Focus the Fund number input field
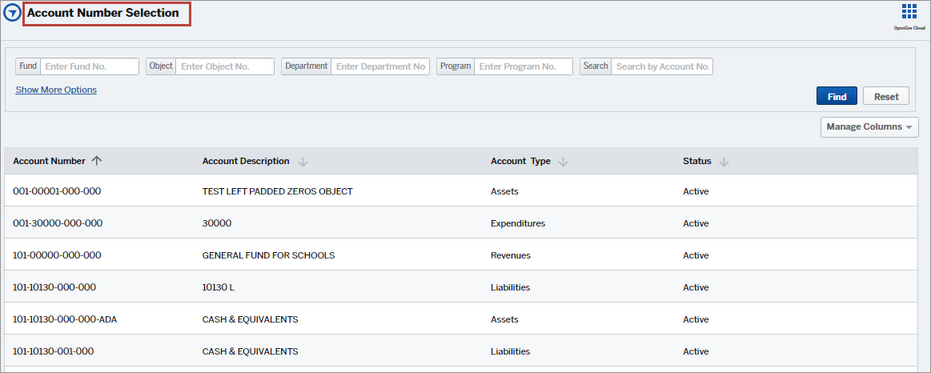Image resolution: width=931 pixels, height=373 pixels. click(x=90, y=67)
